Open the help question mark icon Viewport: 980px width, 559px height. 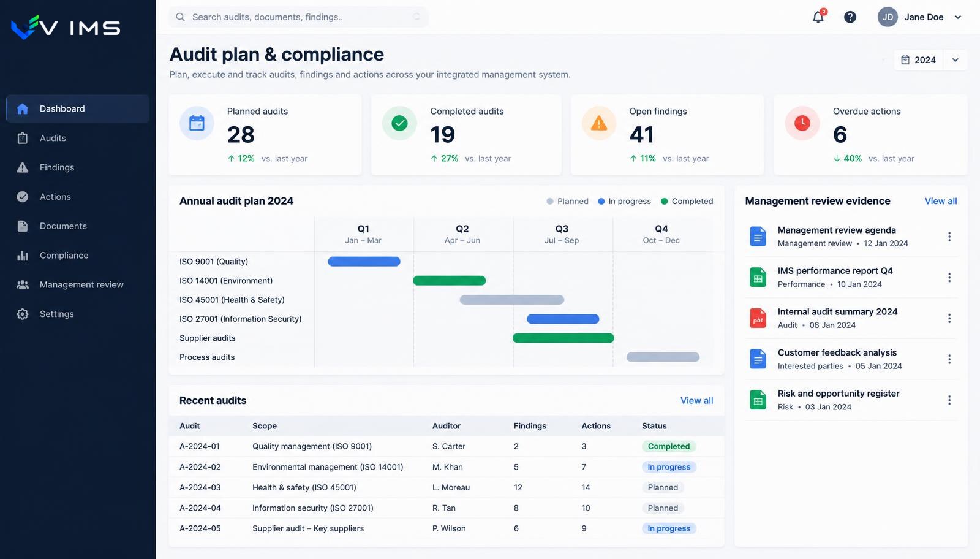(850, 17)
